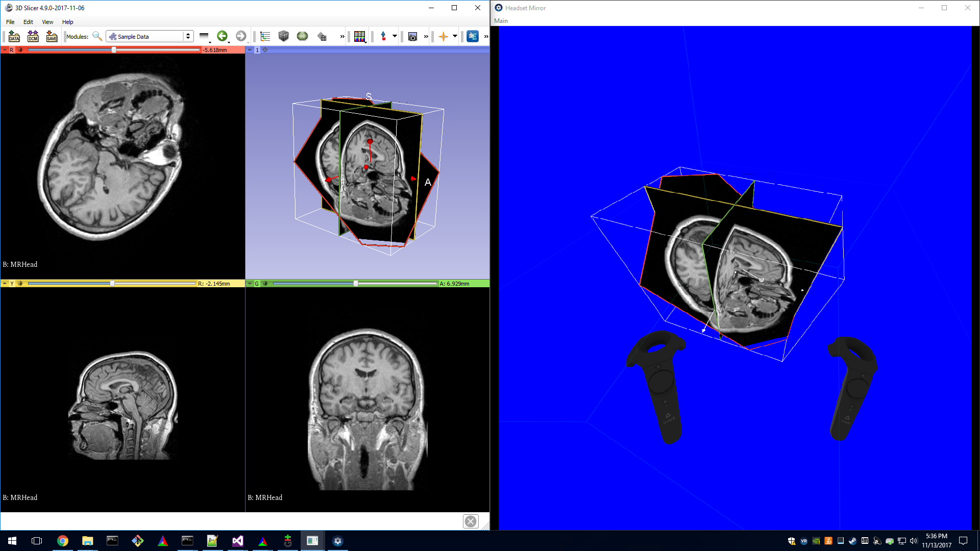Open the Sample Data modules dropdown
The height and width of the screenshot is (551, 980).
coord(150,36)
